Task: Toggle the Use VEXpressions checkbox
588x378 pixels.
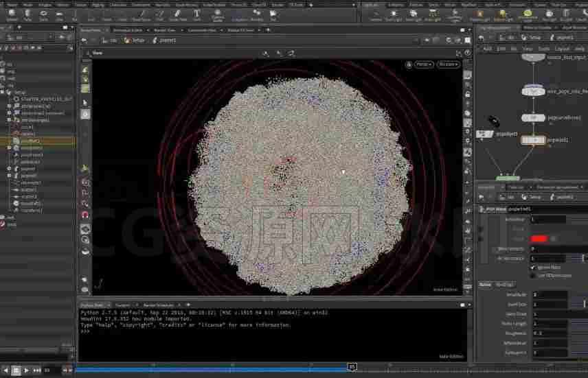Action: [x=533, y=276]
